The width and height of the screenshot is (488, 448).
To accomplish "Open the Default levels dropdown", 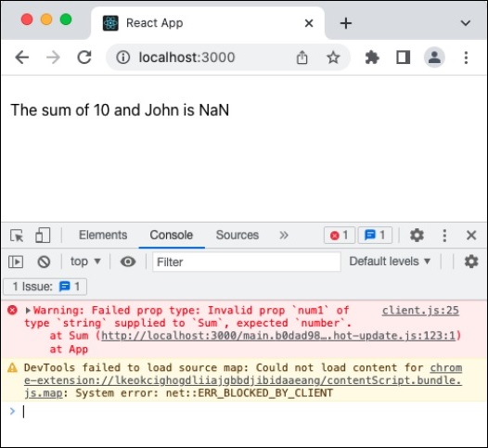I will point(390,262).
